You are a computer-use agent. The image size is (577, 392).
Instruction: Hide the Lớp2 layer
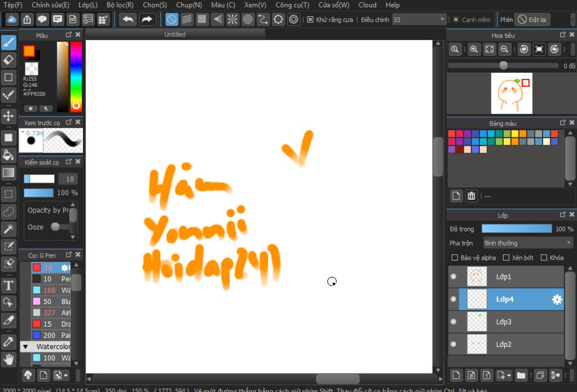click(x=454, y=344)
